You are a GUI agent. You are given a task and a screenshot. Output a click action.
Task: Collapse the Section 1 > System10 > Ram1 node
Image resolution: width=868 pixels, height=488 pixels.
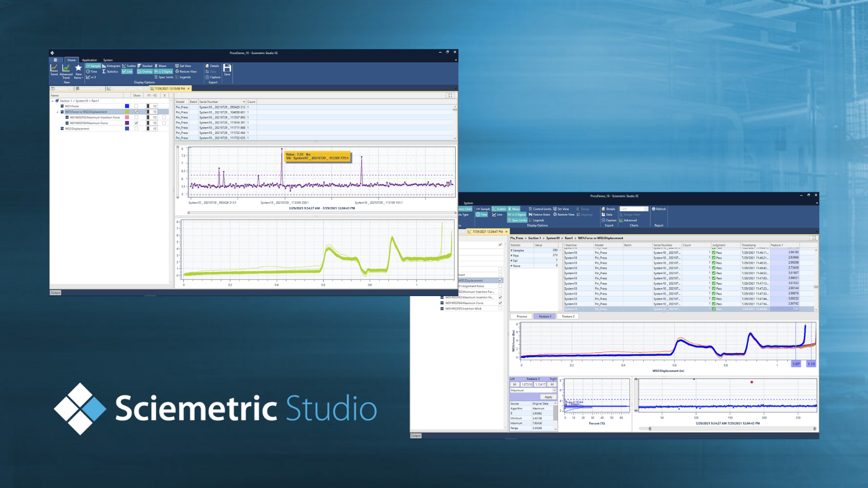[53, 101]
